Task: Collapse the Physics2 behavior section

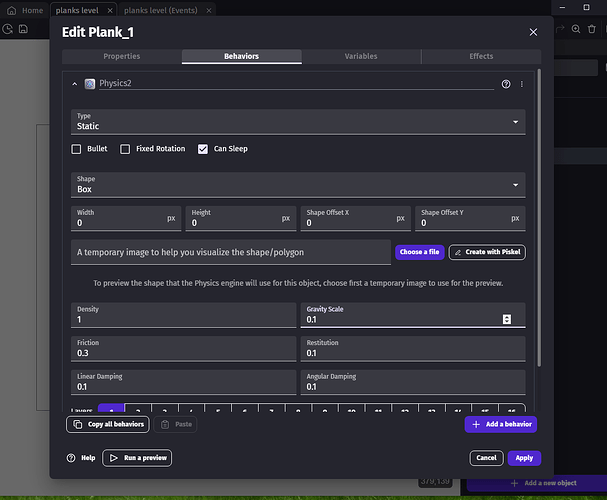Action: click(75, 84)
